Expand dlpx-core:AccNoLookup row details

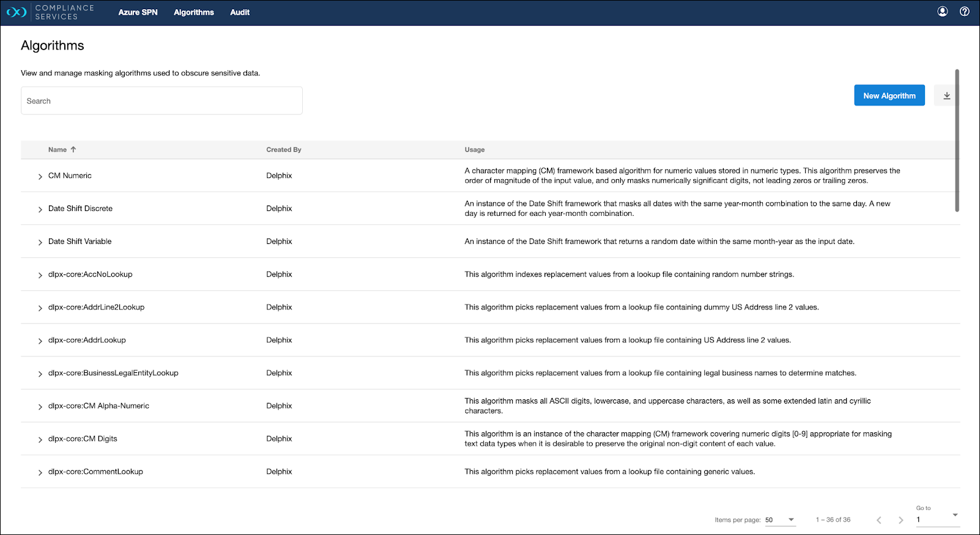click(40, 275)
